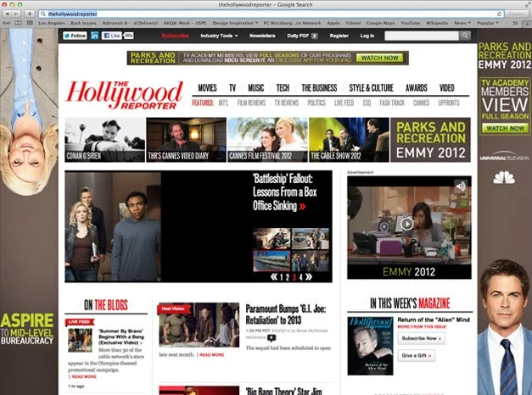This screenshot has width=532, height=395.
Task: Click the site search magnifier button
Action: [x=464, y=36]
